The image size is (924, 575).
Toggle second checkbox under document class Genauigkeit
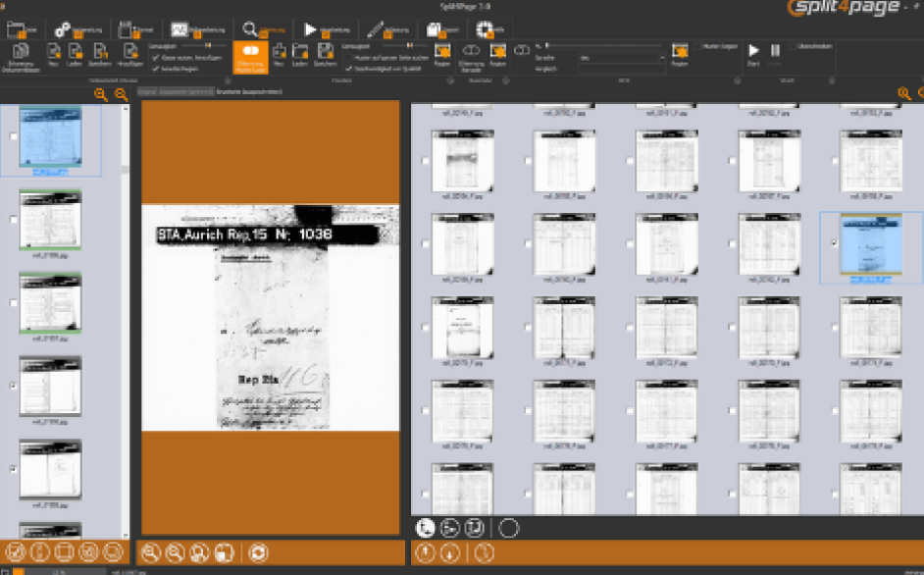pyautogui.click(x=156, y=69)
